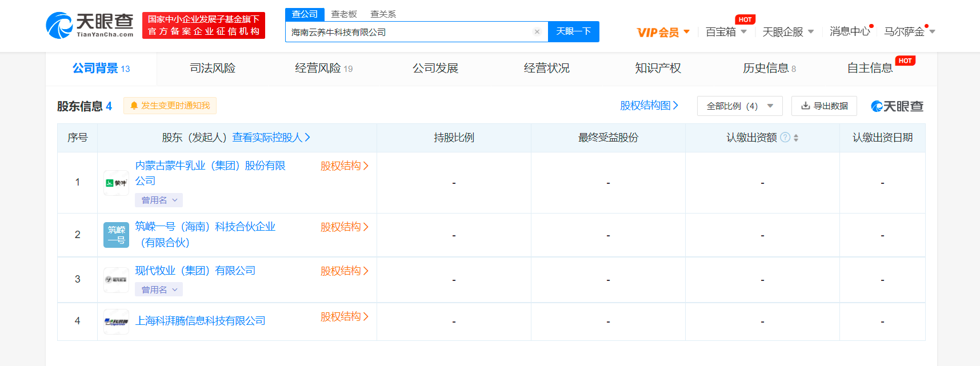View 股权结构 for 筑嵘一号
Viewport: 980px width, 366px height.
[x=345, y=227]
